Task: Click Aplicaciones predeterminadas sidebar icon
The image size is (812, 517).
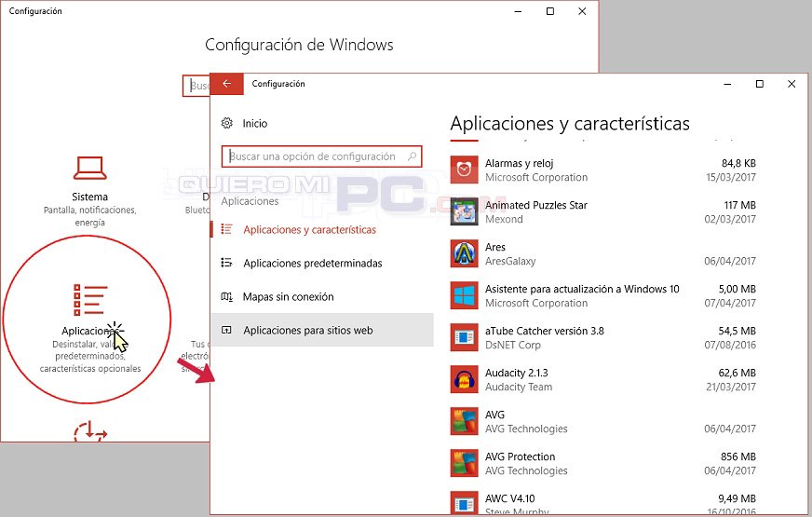Action: click(x=226, y=263)
